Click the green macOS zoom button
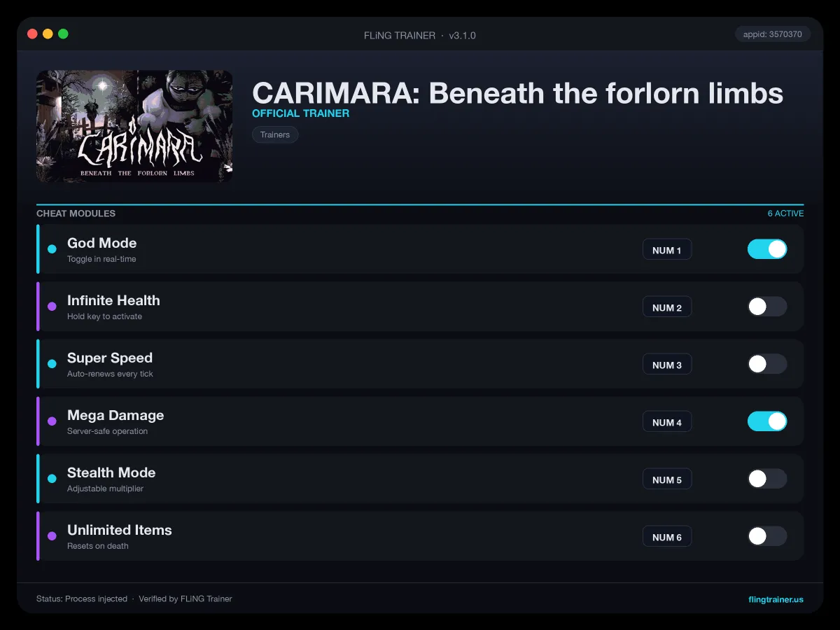The width and height of the screenshot is (840, 630). [63, 34]
